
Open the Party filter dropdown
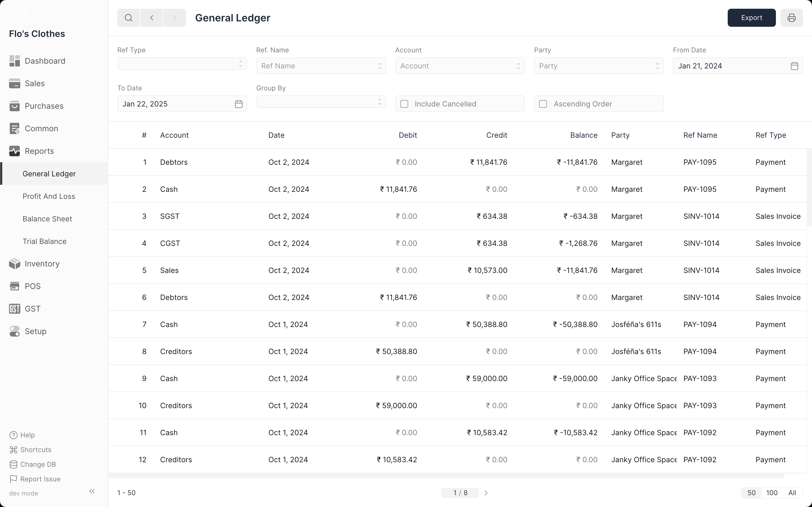coord(599,66)
